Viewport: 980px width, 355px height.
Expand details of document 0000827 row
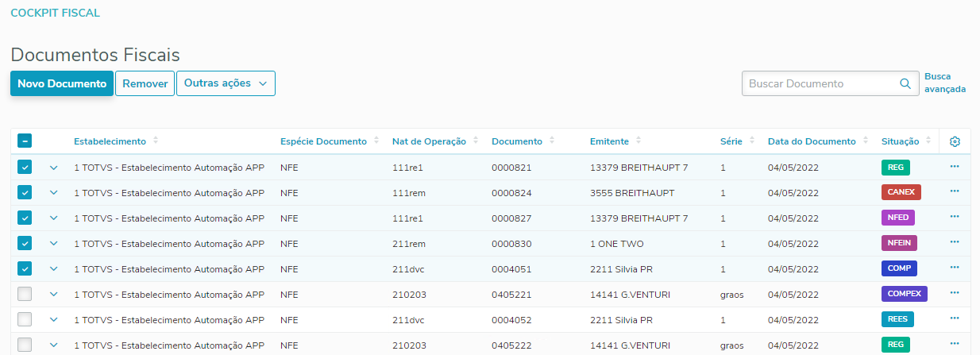(x=54, y=218)
